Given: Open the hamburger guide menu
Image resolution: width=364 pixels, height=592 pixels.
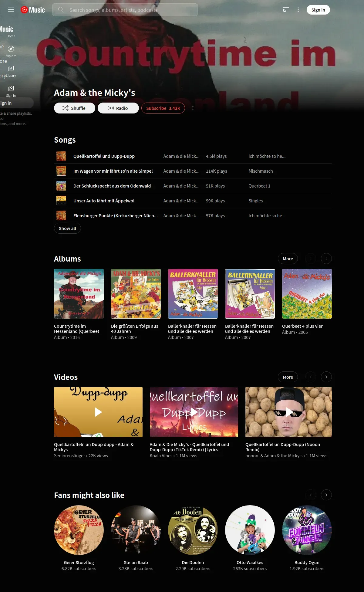Looking at the screenshot, I should coord(11,10).
